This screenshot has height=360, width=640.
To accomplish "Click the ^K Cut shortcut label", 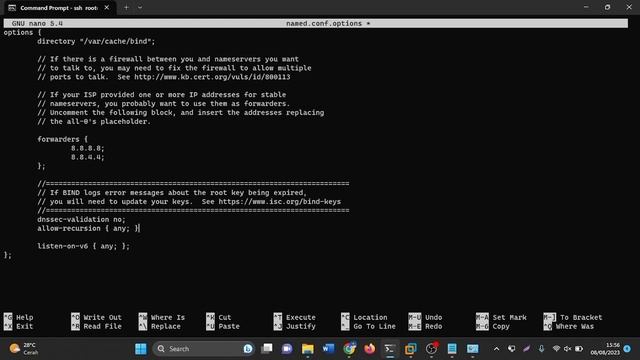I will click(x=219, y=317).
